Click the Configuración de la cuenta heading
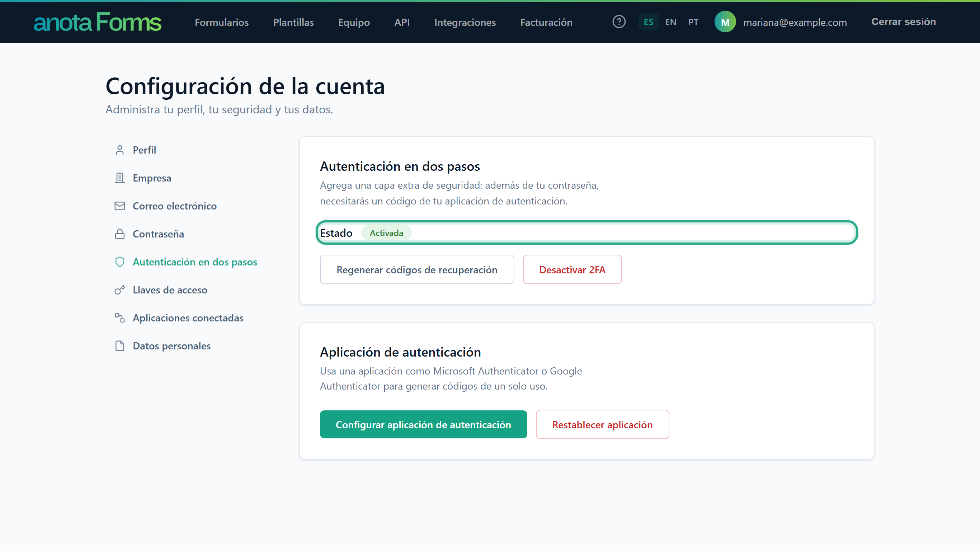Screen dimensions: 980x551 point(245,86)
